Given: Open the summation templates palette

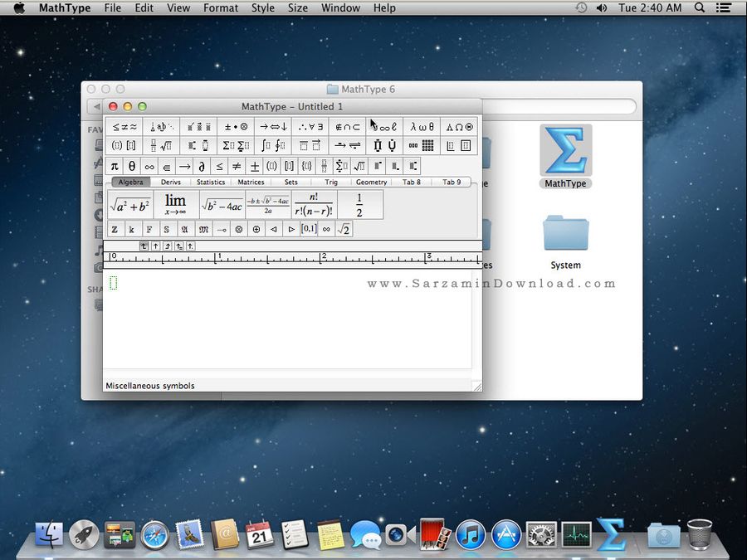Looking at the screenshot, I should point(236,145).
